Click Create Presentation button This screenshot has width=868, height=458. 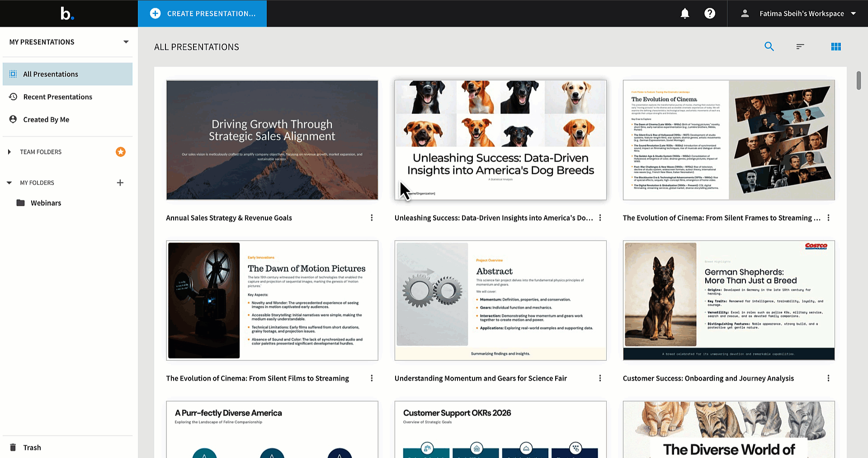pos(203,14)
